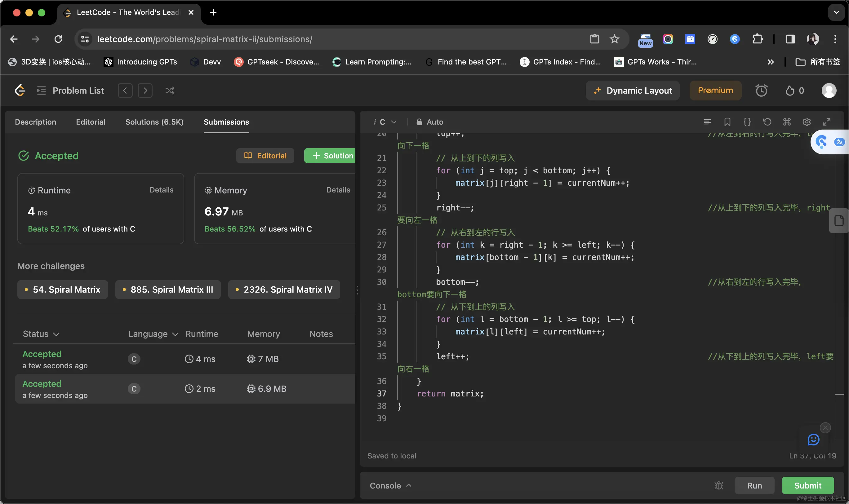Viewport: 849px width, 504px height.
Task: Open 885. Spiral Matrix III challenge
Action: coord(168,290)
